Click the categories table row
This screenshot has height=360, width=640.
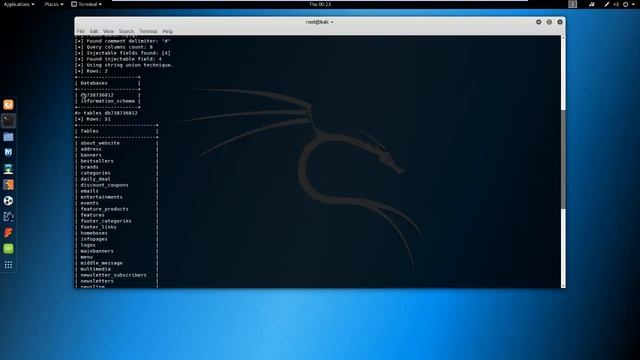[x=96, y=173]
